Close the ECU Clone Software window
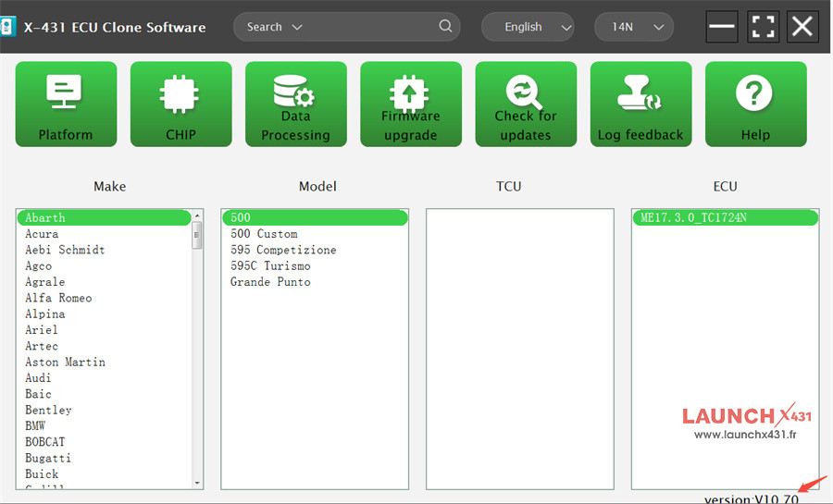The height and width of the screenshot is (504, 833). tap(802, 26)
